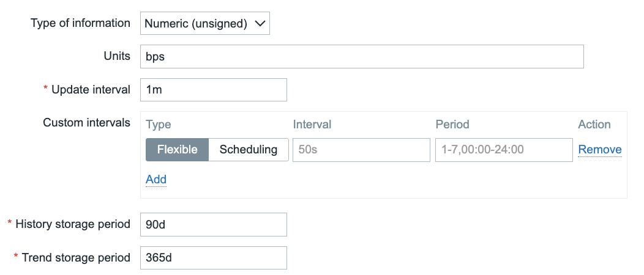Focus the Update interval field showing 1m
The image size is (644, 275).
click(x=213, y=90)
